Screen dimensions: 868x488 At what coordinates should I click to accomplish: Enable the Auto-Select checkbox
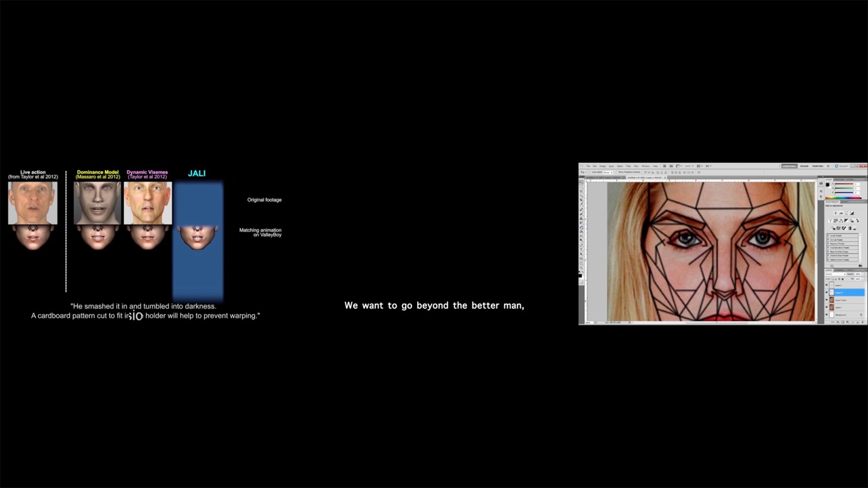pos(590,172)
